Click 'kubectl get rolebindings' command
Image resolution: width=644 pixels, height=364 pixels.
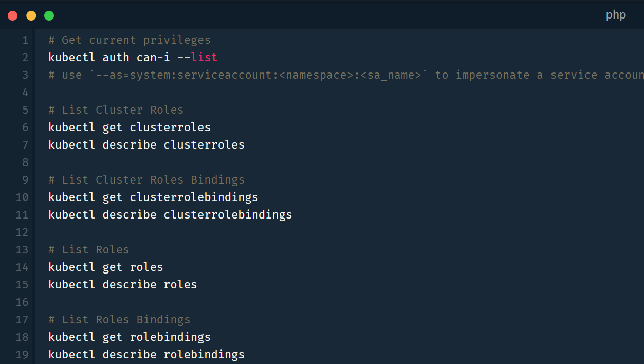coord(130,337)
